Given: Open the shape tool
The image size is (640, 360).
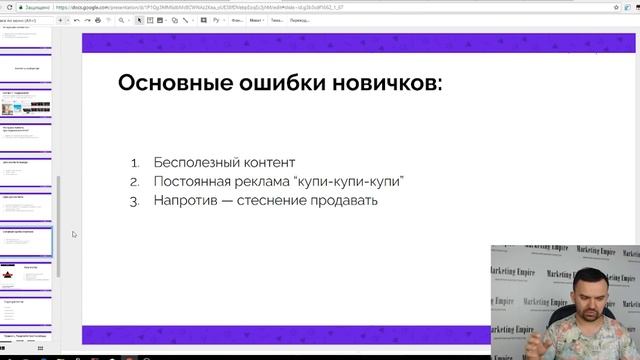Looking at the screenshot, I should (175, 20).
